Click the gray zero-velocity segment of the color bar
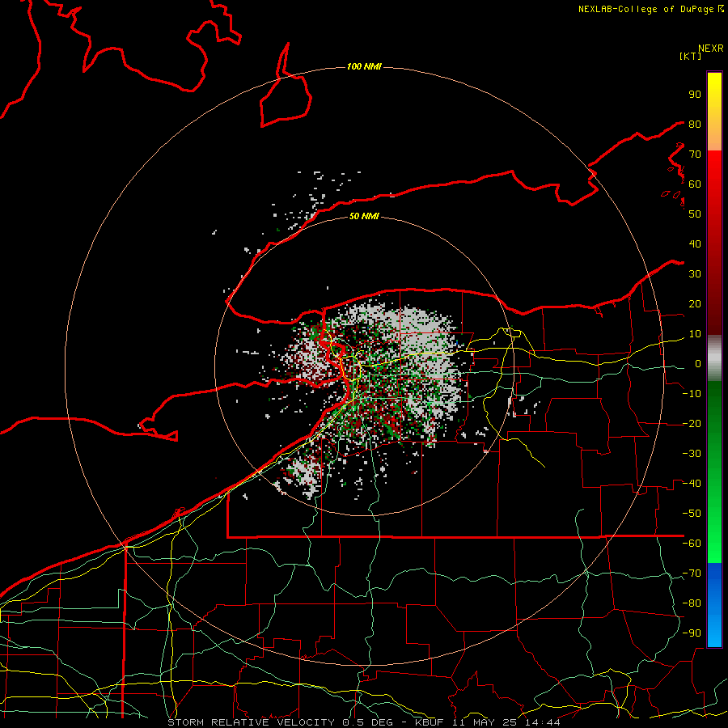This screenshot has width=728, height=728. pyautogui.click(x=714, y=358)
